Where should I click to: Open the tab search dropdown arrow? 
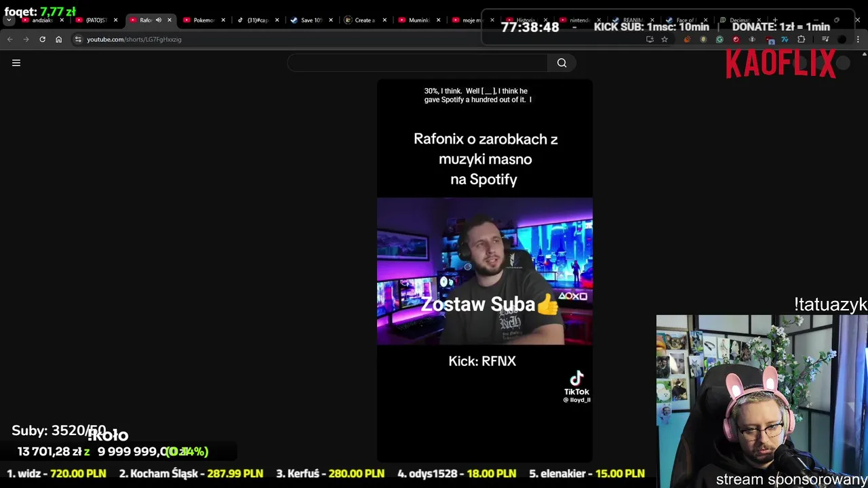[x=9, y=20]
